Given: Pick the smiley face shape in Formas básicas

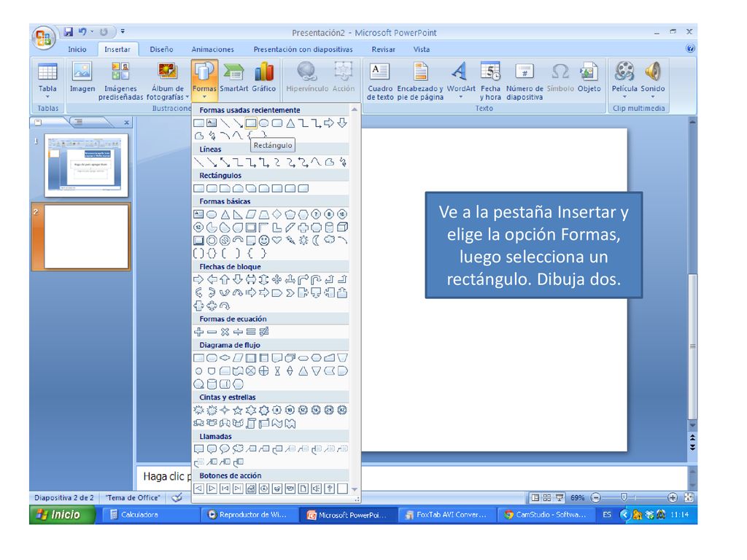Looking at the screenshot, I should coord(264,241).
